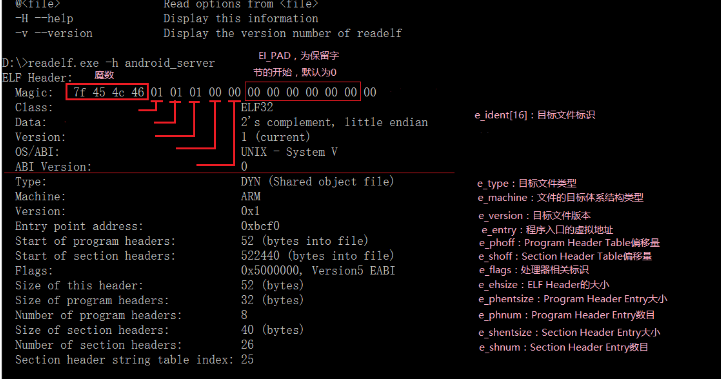Click the value 'DYN (Shared object file)'

[x=317, y=182]
